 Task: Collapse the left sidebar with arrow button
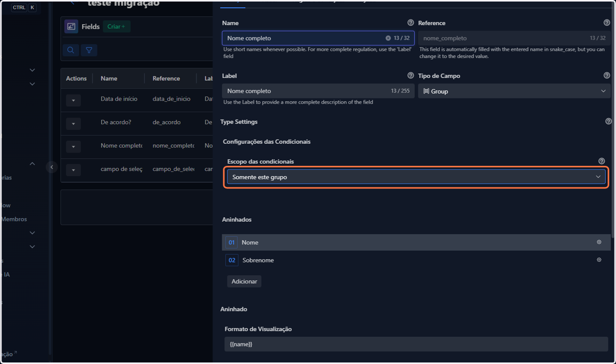coord(51,167)
